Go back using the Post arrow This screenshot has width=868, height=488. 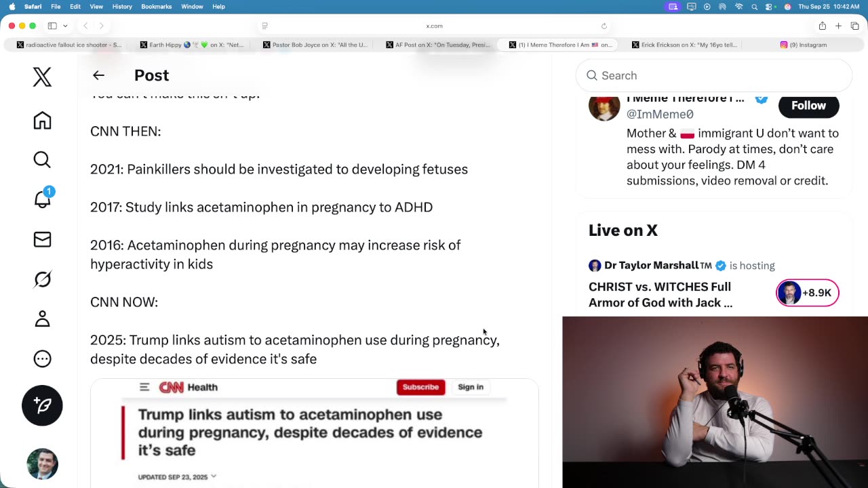98,75
